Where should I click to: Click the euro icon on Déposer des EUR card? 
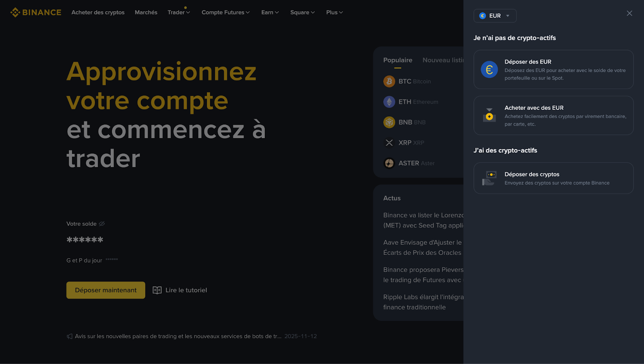click(x=489, y=69)
